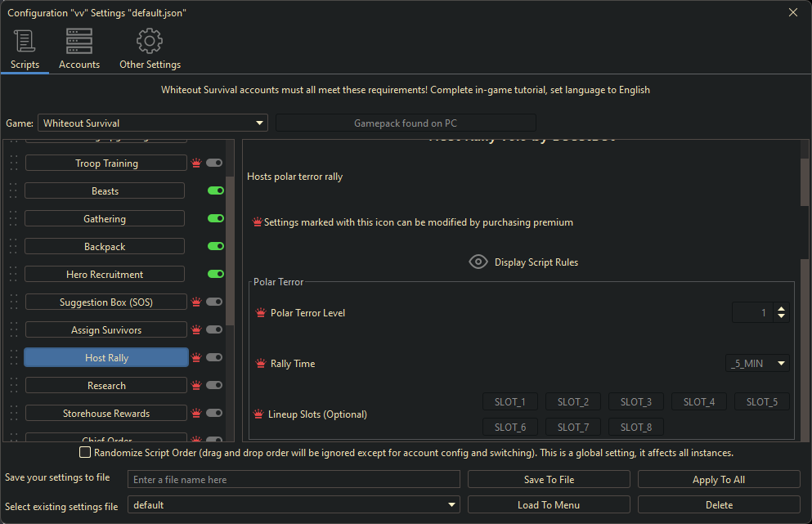
Task: Click the drag handle for Backpack
Action: coord(13,246)
